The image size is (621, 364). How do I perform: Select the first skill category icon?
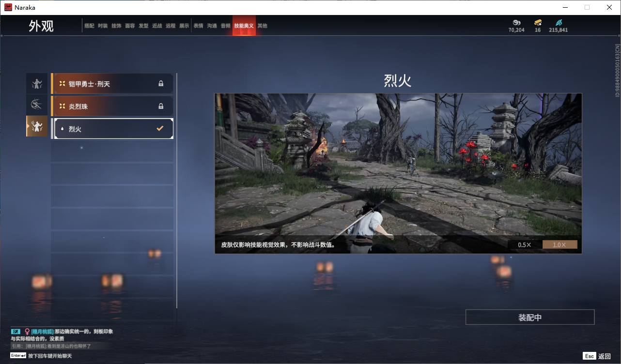pyautogui.click(x=37, y=84)
